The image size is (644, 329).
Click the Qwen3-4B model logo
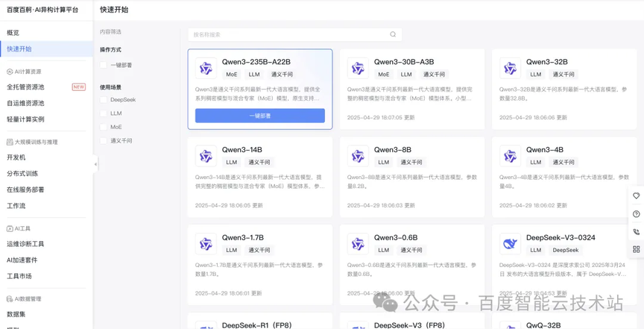pyautogui.click(x=510, y=156)
